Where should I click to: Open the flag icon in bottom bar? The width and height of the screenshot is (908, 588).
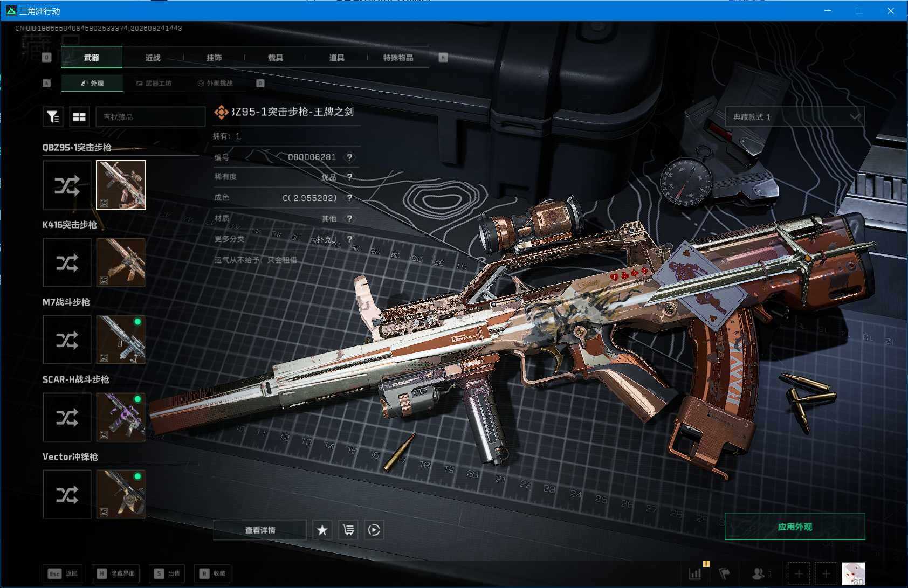pyautogui.click(x=725, y=573)
